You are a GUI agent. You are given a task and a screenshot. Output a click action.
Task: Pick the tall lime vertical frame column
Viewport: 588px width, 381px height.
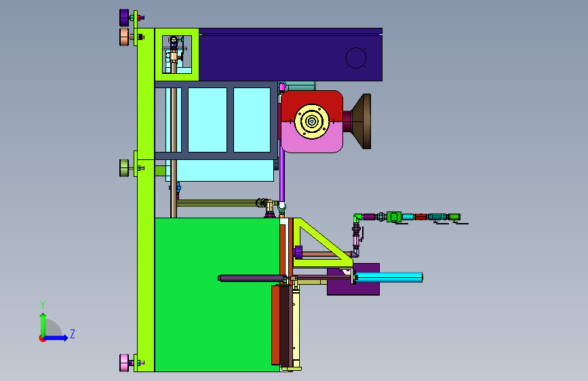pos(146,200)
